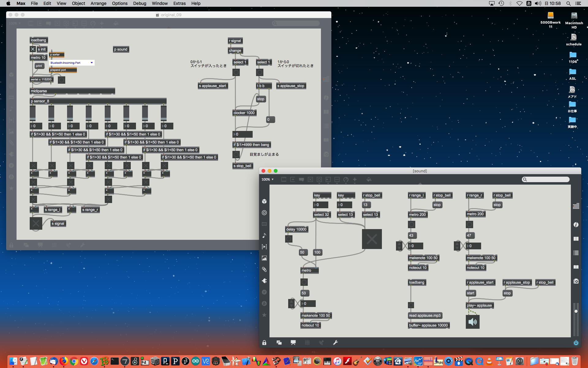Adjust the audio gain slider on the right edge
588x368 pixels.
(576, 311)
